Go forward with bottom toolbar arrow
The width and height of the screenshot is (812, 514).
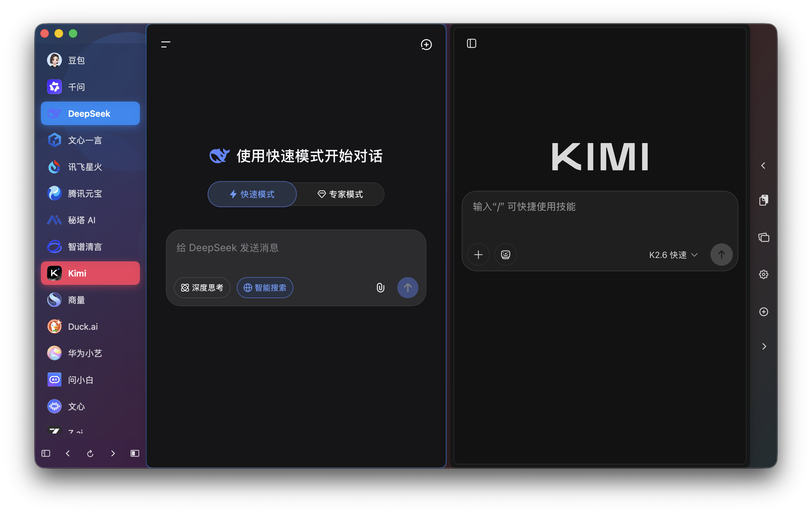pyautogui.click(x=113, y=453)
